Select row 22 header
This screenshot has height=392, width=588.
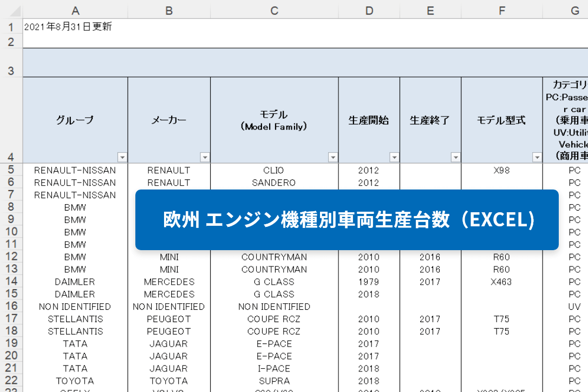tap(11, 381)
